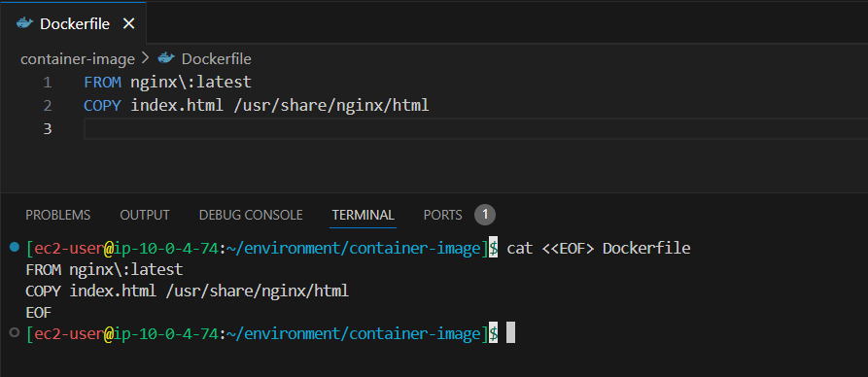Click cat <<EOF> Dockerfile command text
Image resolution: width=868 pixels, height=377 pixels.
(599, 248)
